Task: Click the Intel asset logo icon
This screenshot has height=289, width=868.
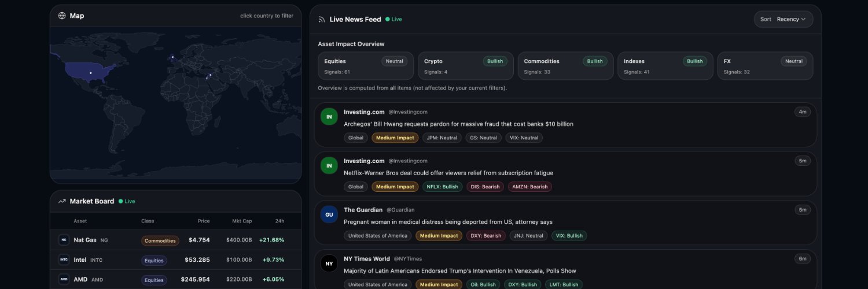Action: tap(64, 260)
